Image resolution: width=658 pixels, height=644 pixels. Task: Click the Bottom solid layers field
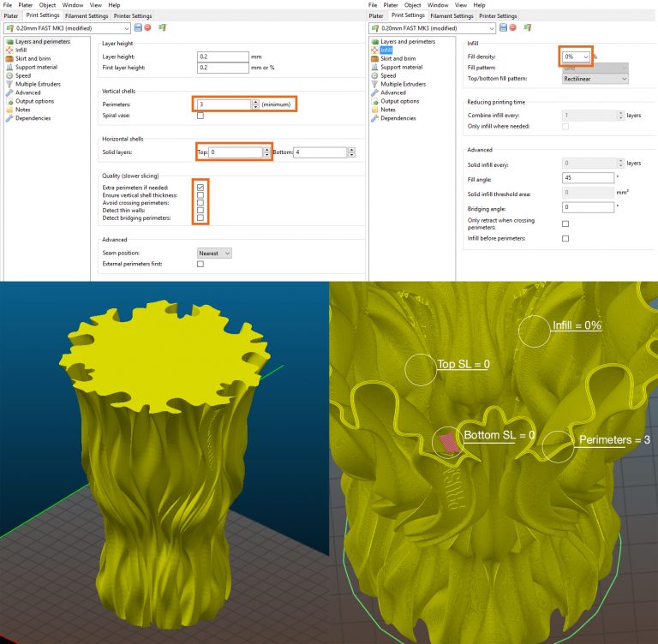(x=320, y=152)
